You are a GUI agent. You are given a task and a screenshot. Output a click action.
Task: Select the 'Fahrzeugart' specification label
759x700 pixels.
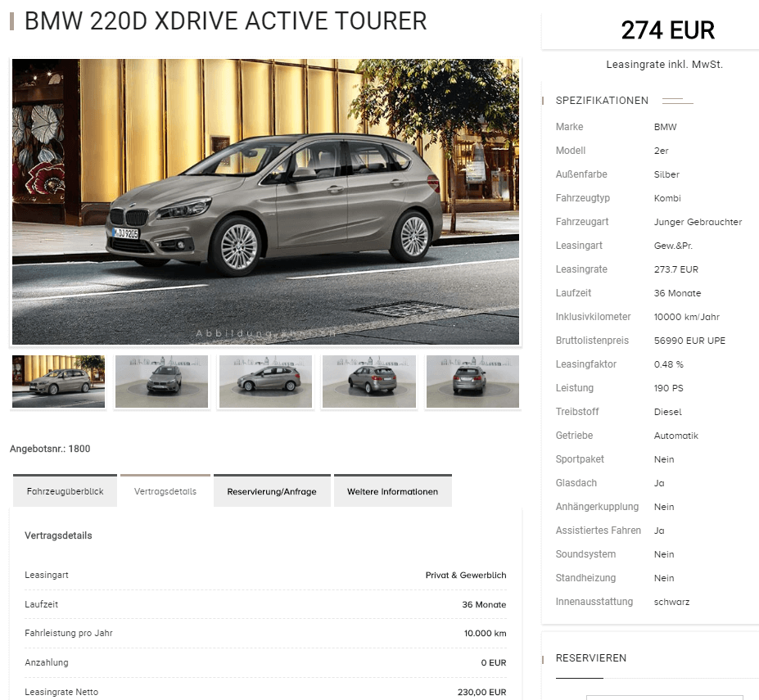[x=582, y=221]
